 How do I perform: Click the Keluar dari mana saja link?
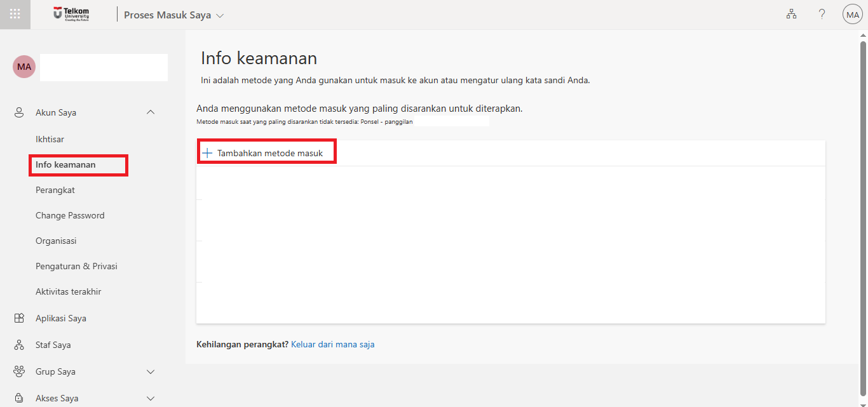[x=332, y=344]
